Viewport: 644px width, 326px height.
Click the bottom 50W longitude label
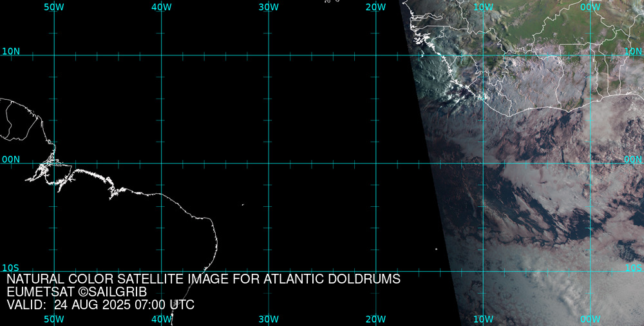(54, 319)
